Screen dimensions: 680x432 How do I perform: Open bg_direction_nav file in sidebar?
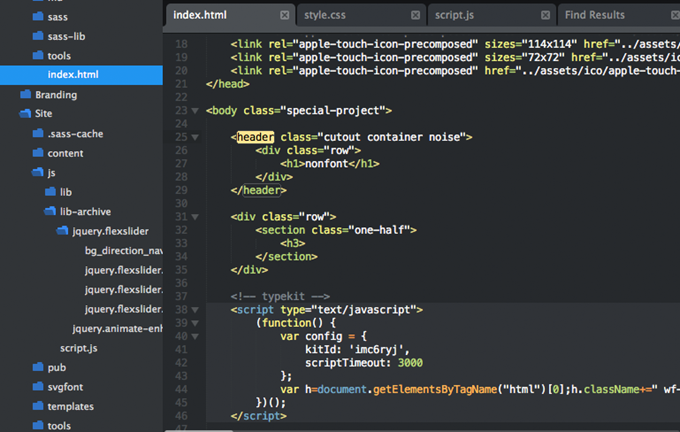click(x=123, y=251)
